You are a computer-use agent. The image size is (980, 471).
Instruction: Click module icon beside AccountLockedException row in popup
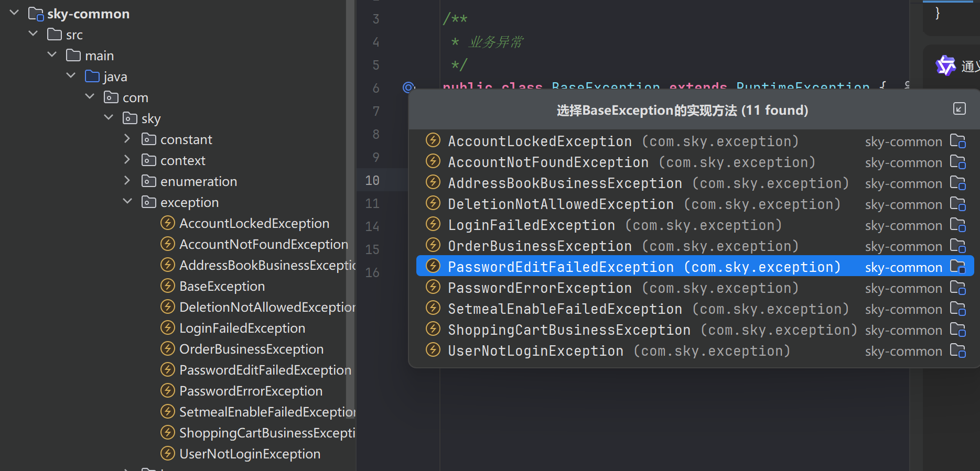coord(957,141)
